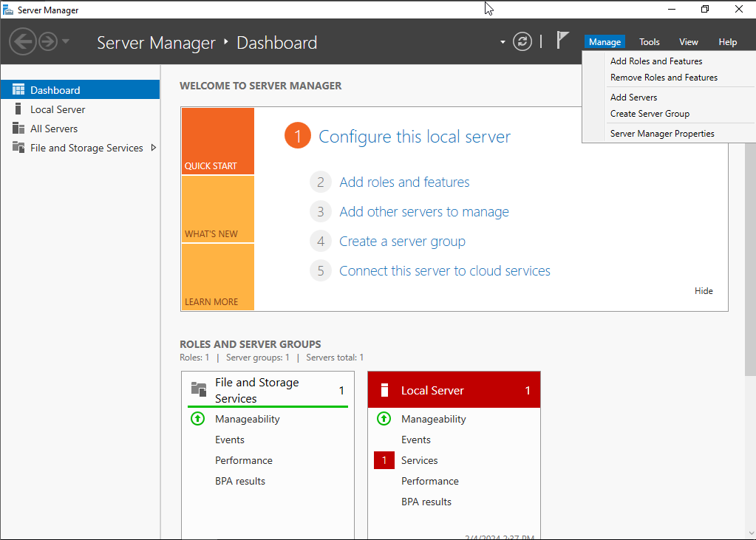The image size is (756, 540).
Task: Open the Tools menu
Action: click(649, 42)
